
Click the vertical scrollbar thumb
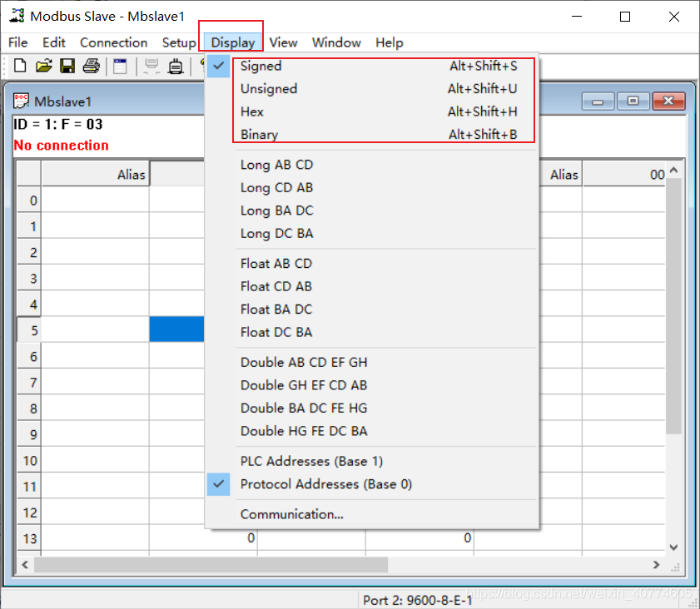click(674, 306)
